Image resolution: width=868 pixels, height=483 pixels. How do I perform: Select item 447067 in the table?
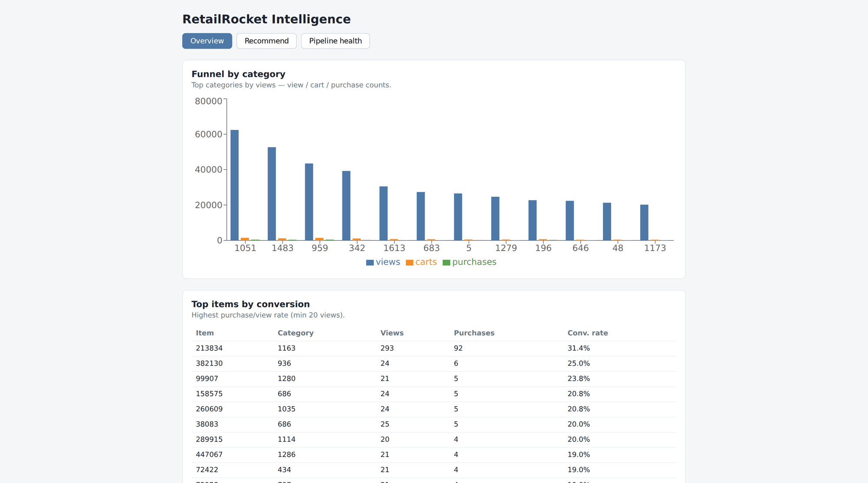(209, 455)
